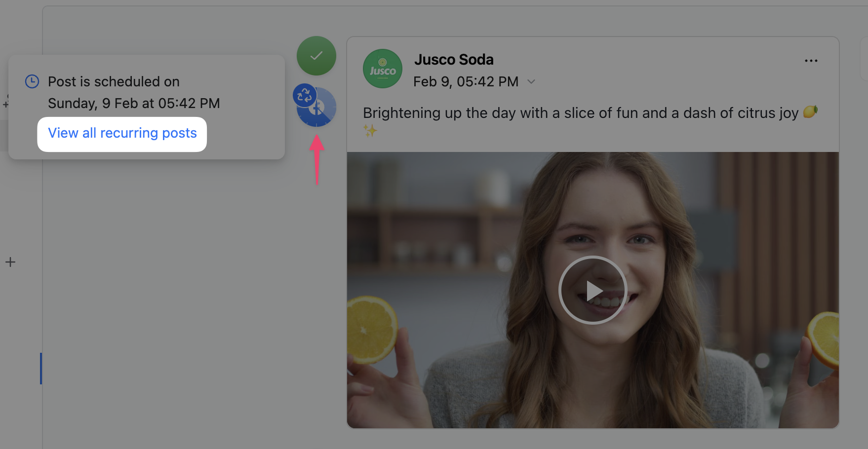Image resolution: width=868 pixels, height=449 pixels.
Task: Click the blue clock icon in tooltip
Action: (x=32, y=81)
